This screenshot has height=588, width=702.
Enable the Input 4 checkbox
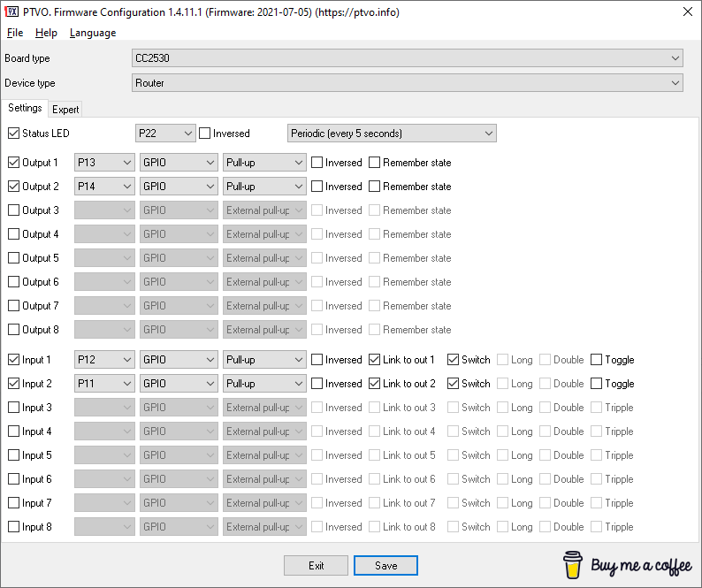tap(14, 431)
